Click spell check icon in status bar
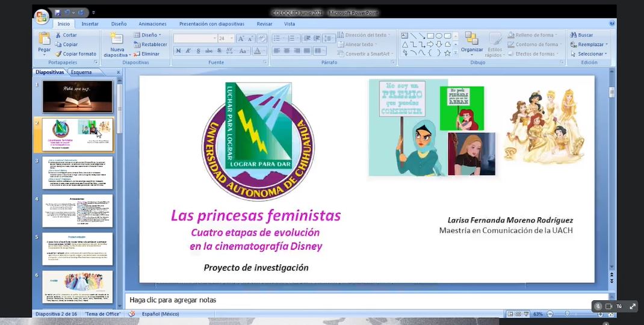644x325 pixels. point(131,314)
